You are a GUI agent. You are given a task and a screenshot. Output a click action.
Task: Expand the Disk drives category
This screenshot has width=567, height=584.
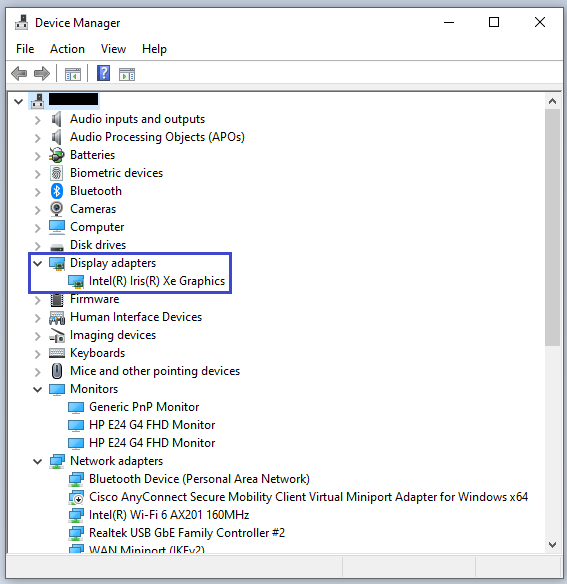[37, 246]
